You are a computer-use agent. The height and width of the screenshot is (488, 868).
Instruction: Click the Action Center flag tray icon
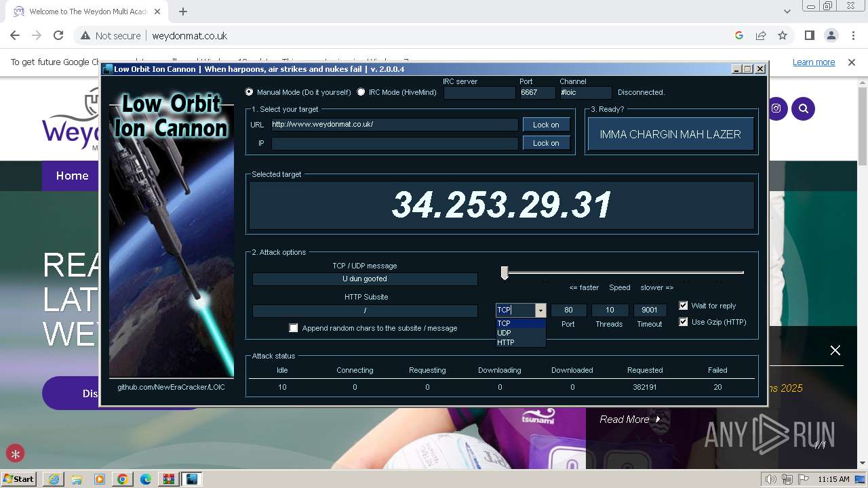point(802,479)
